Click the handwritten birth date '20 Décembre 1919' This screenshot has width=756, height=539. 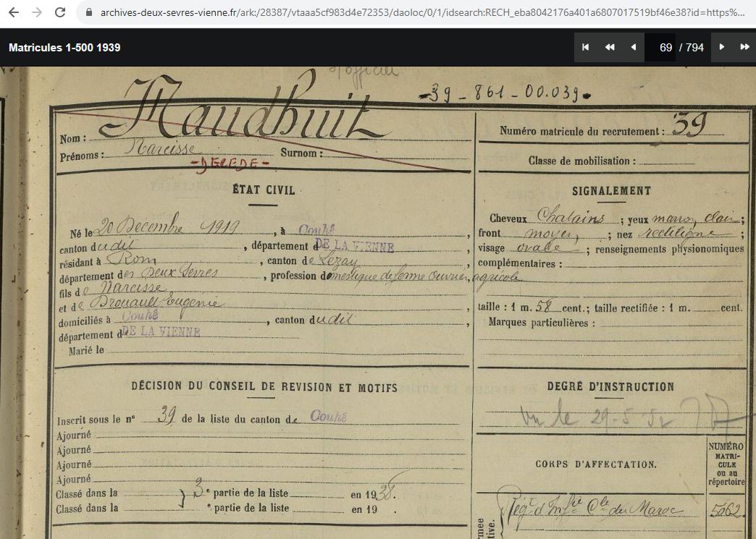click(168, 226)
